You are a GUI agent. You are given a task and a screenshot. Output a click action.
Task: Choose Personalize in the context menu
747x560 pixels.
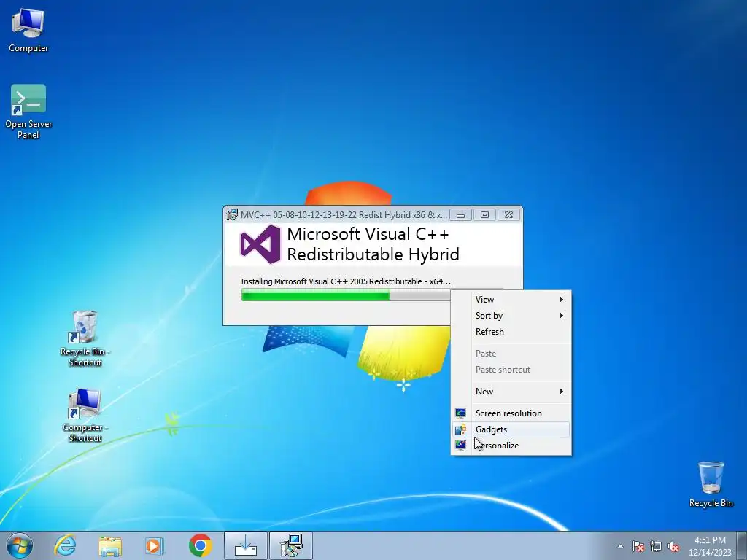coord(511,446)
